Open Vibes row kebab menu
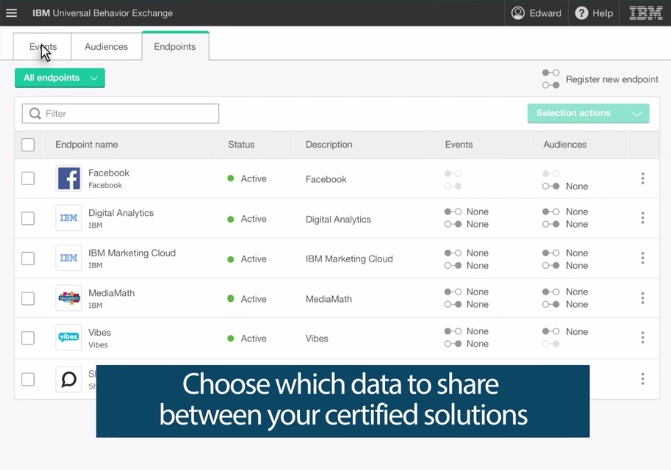The width and height of the screenshot is (671, 470). [642, 337]
